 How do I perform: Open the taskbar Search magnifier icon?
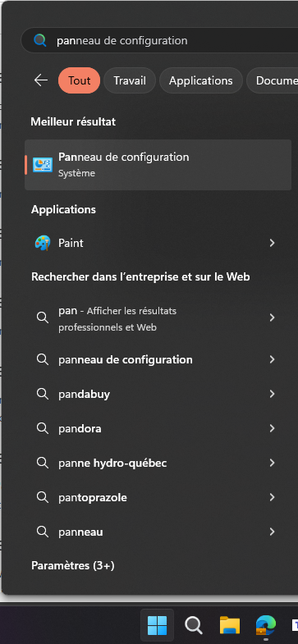[193, 625]
